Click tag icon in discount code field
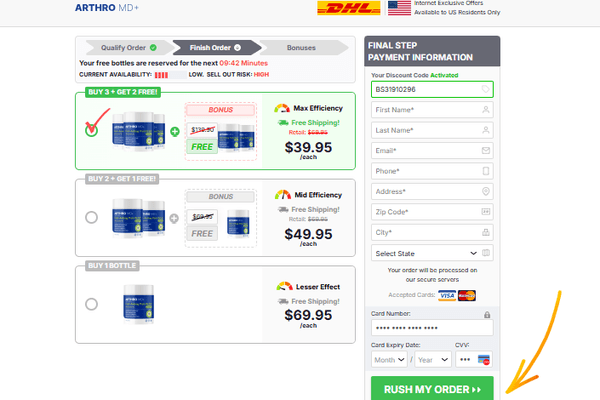600x400 pixels. [x=485, y=89]
